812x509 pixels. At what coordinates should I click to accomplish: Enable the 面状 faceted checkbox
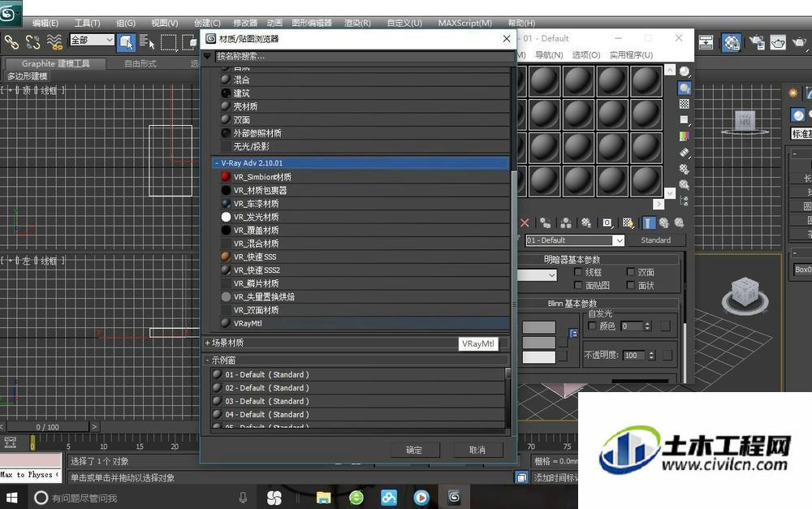click(630, 285)
